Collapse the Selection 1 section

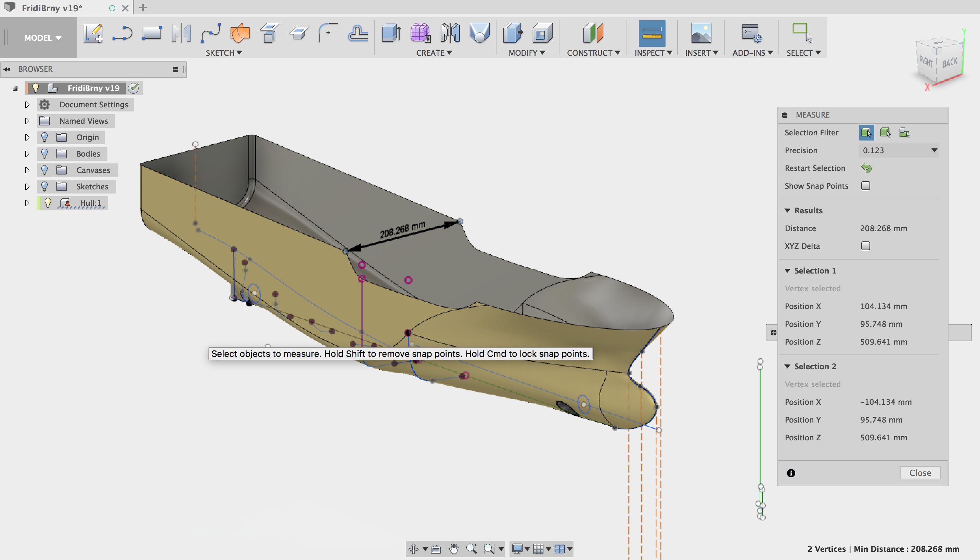click(x=788, y=271)
